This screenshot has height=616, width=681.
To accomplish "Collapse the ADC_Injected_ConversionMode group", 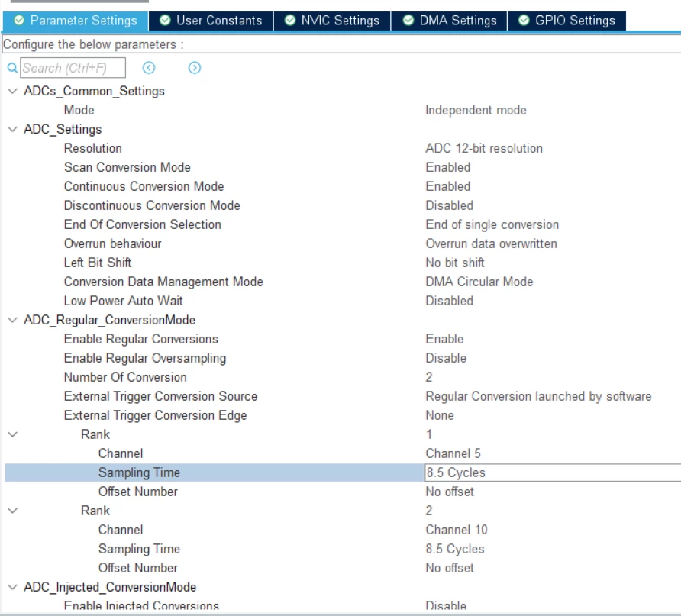I will (13, 587).
